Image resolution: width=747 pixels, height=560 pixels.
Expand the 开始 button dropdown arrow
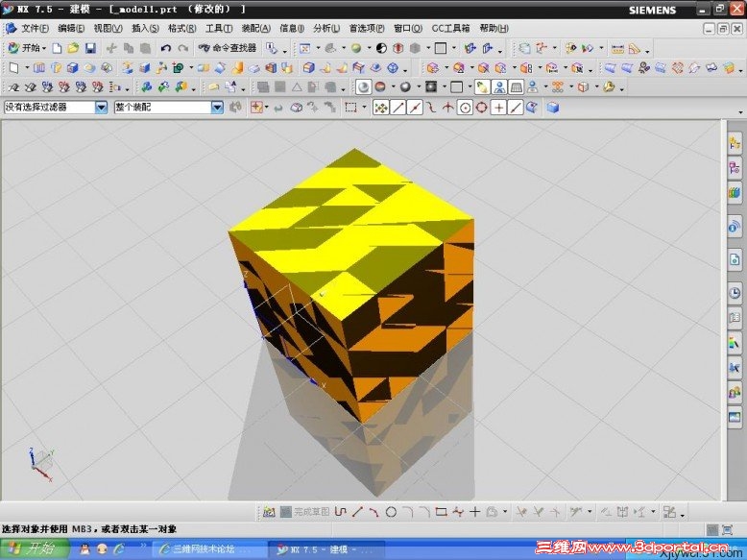[x=44, y=49]
